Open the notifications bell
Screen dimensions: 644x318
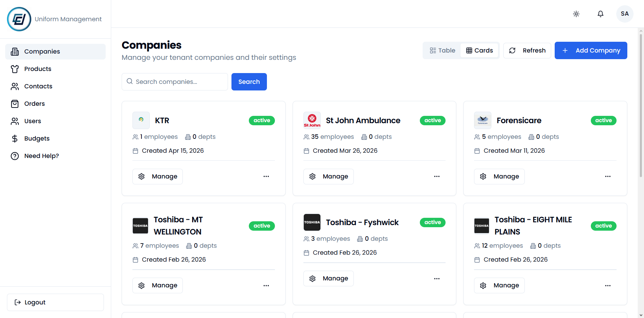[x=601, y=14]
